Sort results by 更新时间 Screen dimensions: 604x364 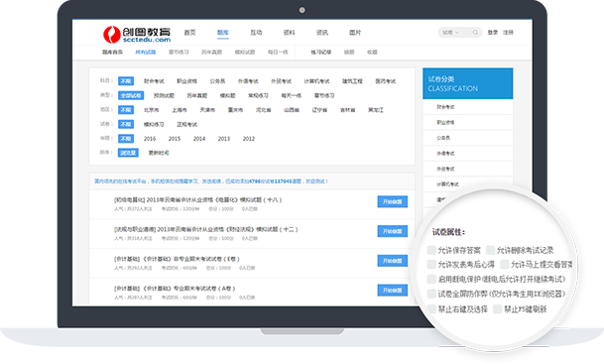[159, 153]
